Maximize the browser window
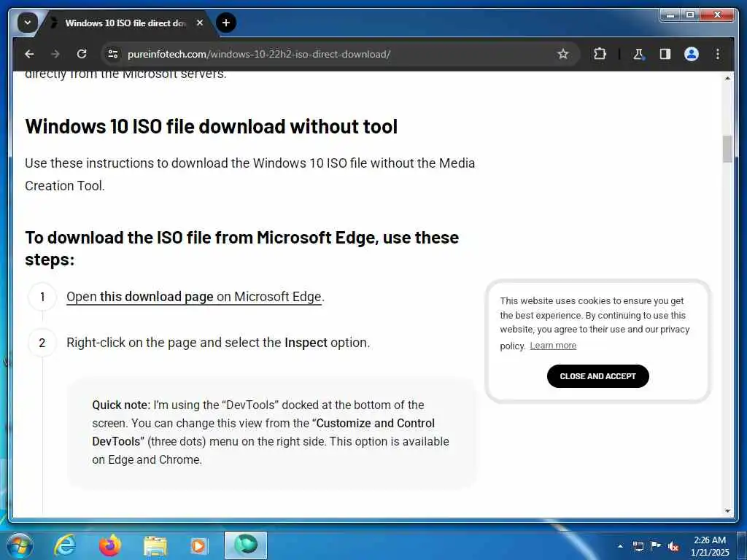Screen dimensions: 747x560 689,15
